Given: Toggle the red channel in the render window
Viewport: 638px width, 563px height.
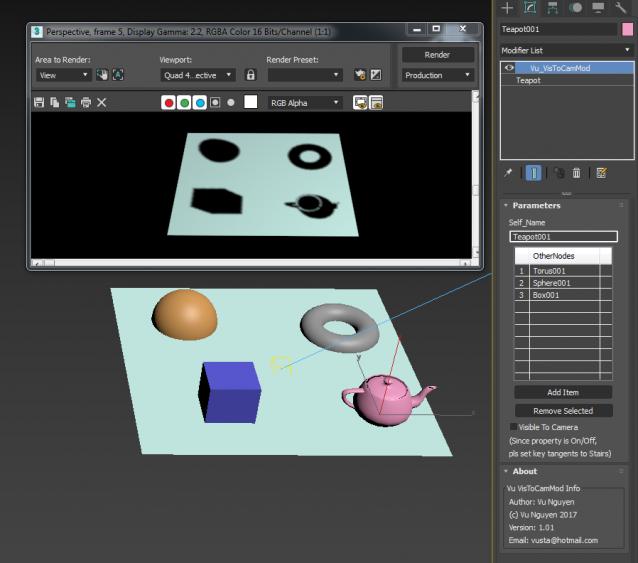Looking at the screenshot, I should (x=169, y=102).
